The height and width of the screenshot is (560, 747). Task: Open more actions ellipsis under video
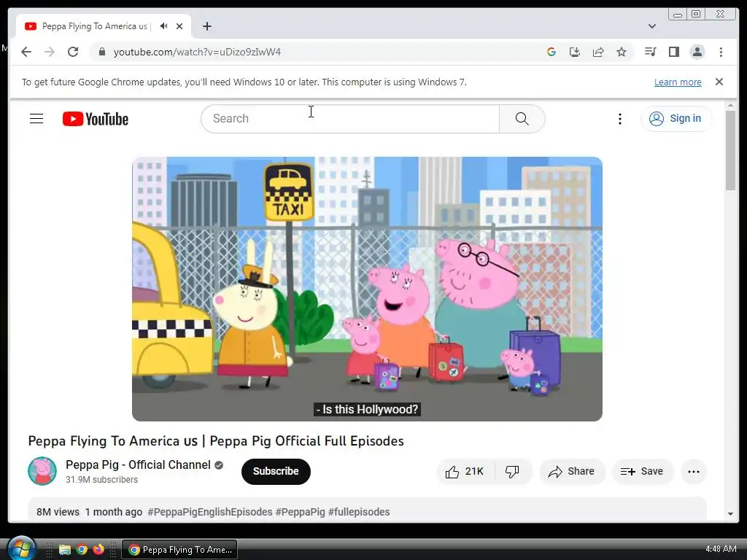click(694, 472)
